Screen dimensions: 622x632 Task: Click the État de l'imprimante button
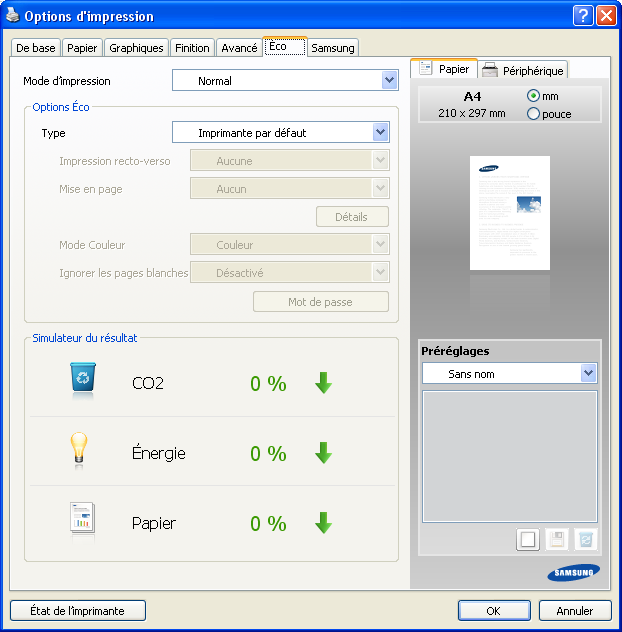[78, 611]
